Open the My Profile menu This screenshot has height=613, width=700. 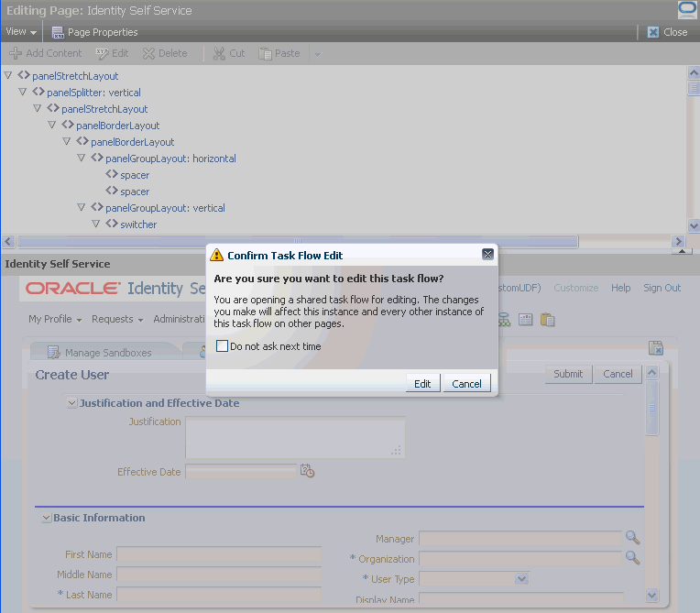pos(55,319)
